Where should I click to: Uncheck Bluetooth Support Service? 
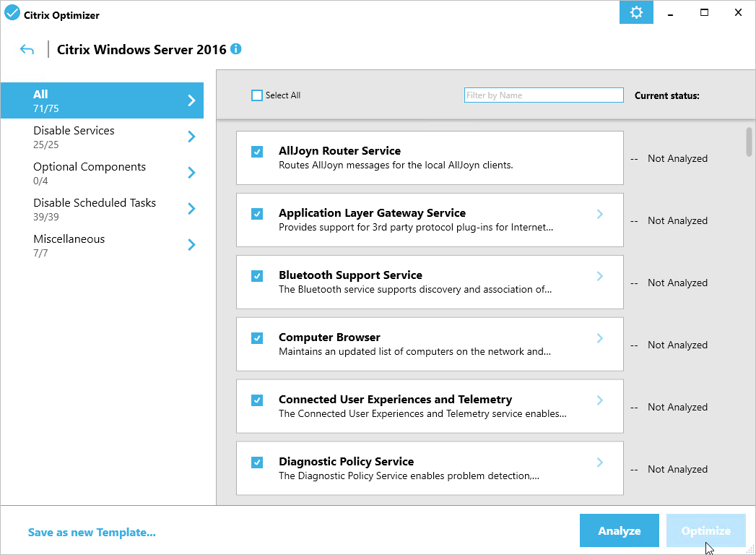[x=257, y=276]
